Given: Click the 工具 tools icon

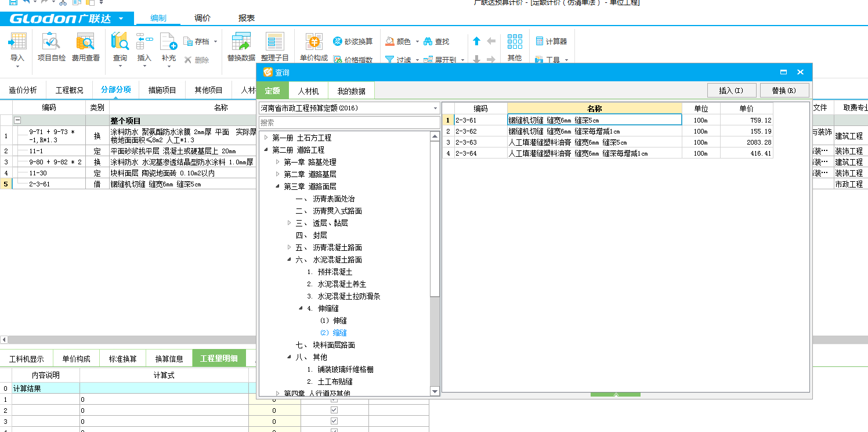Looking at the screenshot, I should 539,60.
